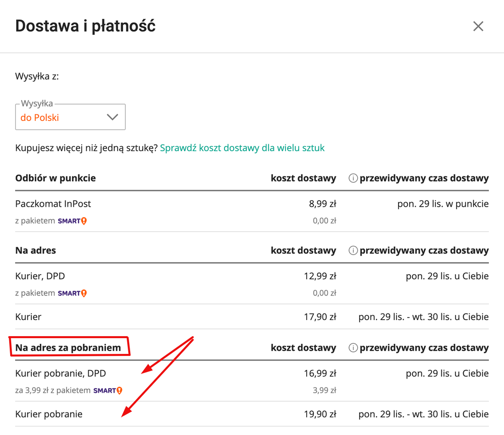Open 'Sprawdź koszt dostawy dla wielu sztuk' link

coord(242,148)
